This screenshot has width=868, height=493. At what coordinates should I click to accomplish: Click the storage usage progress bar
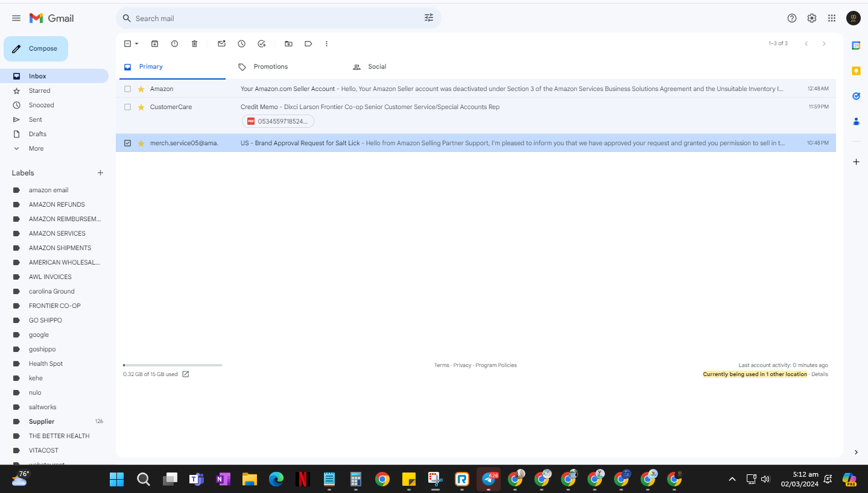pos(173,365)
